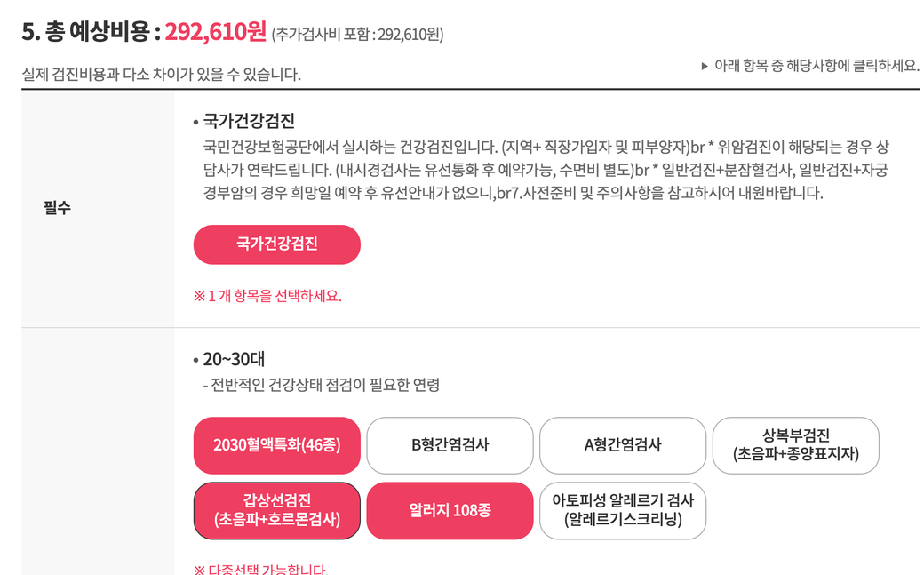Select the A형간염검사 option
924x575 pixels.
coord(622,445)
